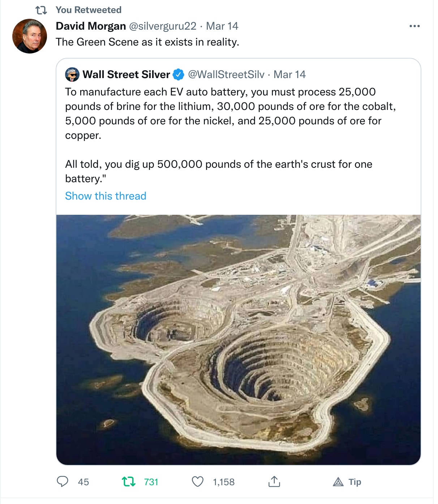Image resolution: width=438 pixels, height=504 pixels.
Task: Open the Show this thread link
Action: pyautogui.click(x=106, y=196)
